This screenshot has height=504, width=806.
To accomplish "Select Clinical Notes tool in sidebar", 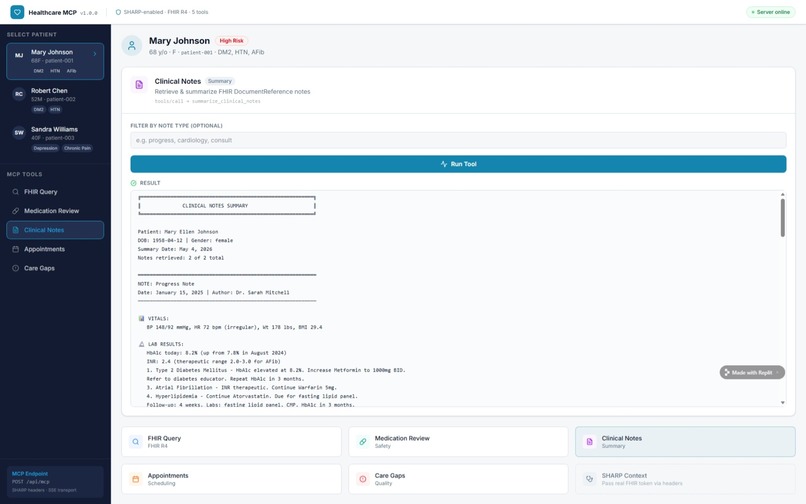I will (55, 230).
